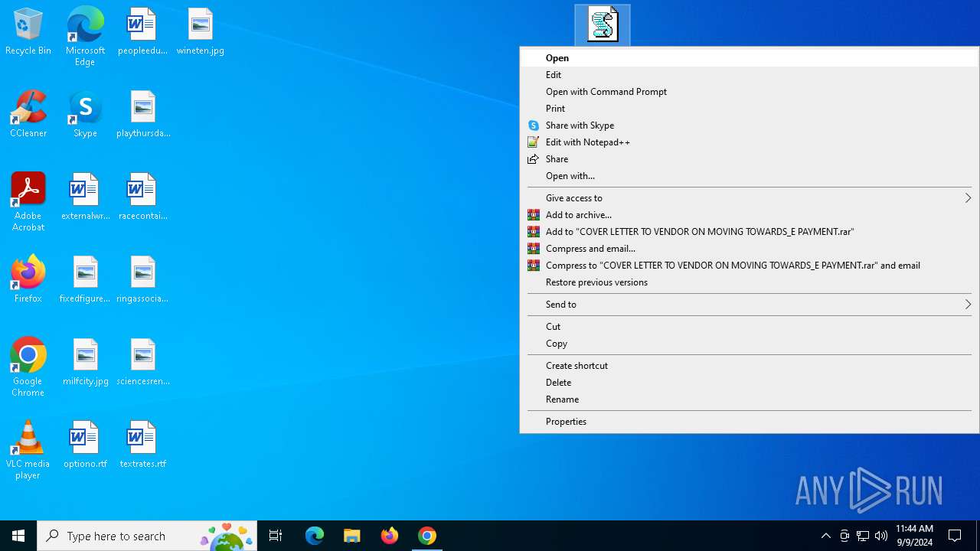
Task: Open network status in system tray
Action: tap(863, 536)
